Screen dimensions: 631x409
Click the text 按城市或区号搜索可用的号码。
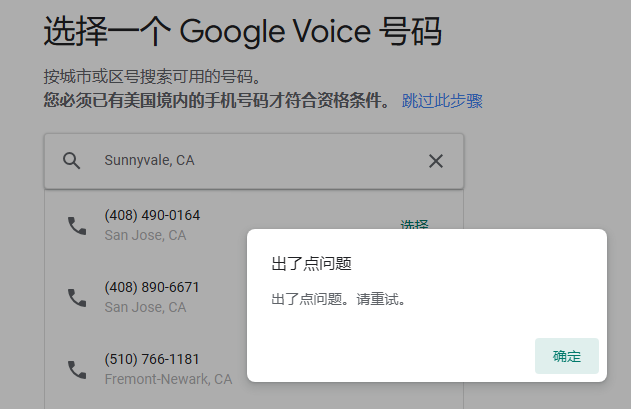tap(153, 76)
